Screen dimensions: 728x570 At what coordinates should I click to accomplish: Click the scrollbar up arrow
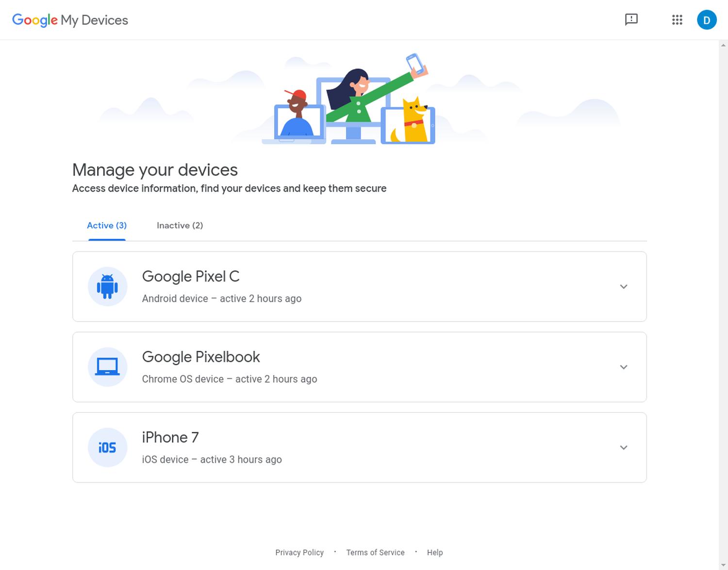723,45
